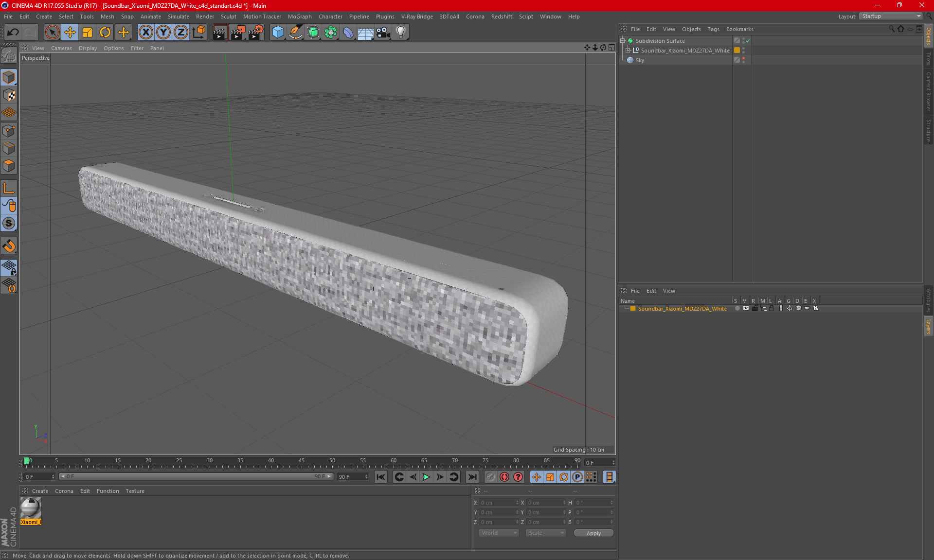Open Edit Render Settings icon
The height and width of the screenshot is (560, 934).
(x=256, y=32)
